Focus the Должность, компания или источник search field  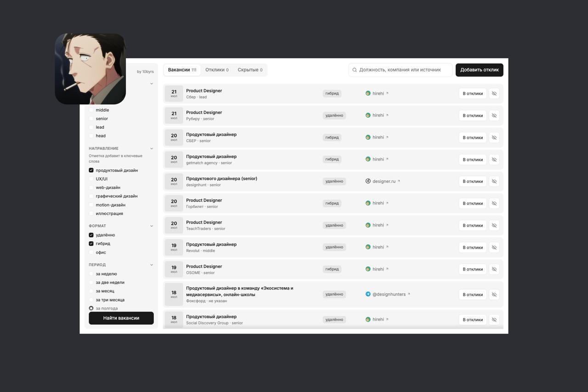tap(400, 70)
